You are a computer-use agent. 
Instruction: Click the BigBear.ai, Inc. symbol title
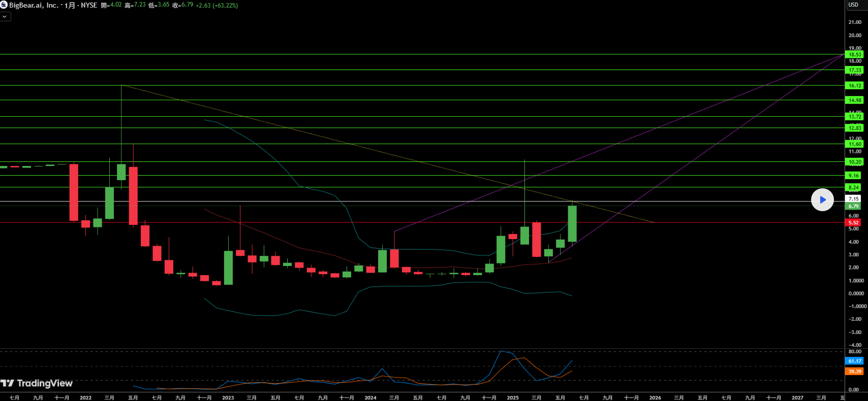tap(34, 5)
